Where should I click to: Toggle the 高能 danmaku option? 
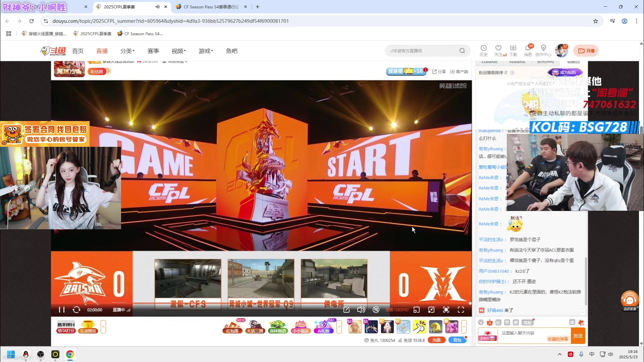coord(527,322)
